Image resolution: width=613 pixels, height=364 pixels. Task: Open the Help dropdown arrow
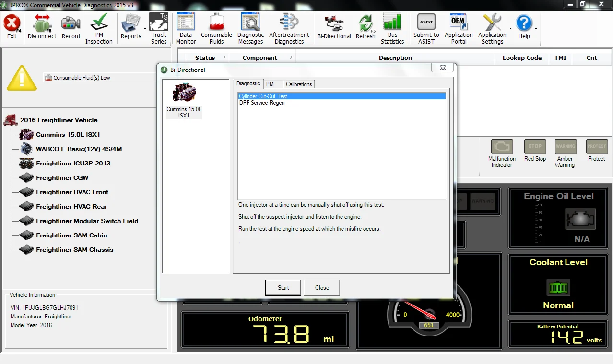536,29
